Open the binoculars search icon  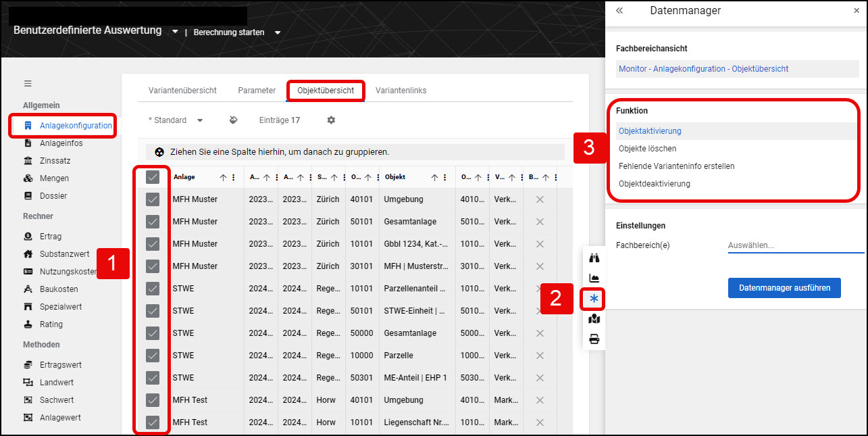(x=594, y=258)
